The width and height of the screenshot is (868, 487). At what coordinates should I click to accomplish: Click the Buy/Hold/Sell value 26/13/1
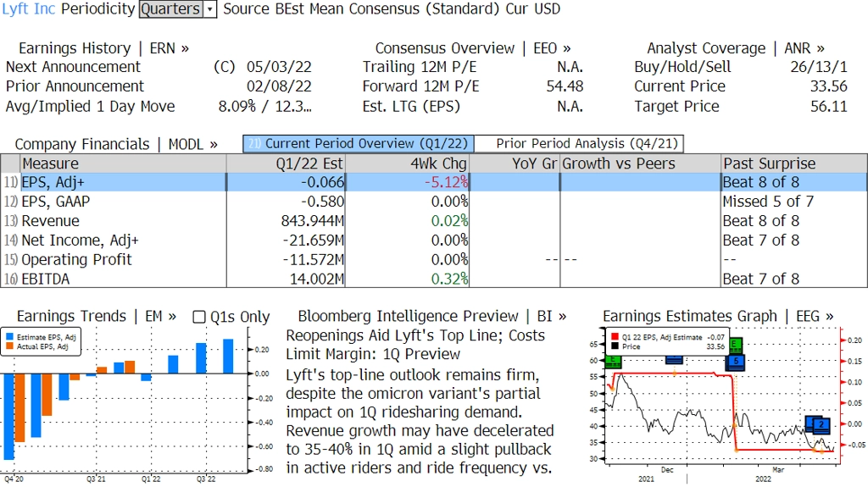pos(819,67)
